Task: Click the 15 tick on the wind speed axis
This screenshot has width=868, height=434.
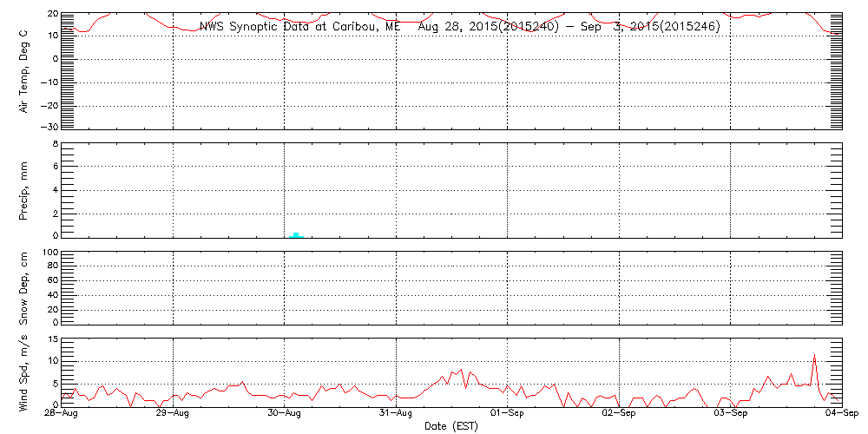Action: (52, 339)
